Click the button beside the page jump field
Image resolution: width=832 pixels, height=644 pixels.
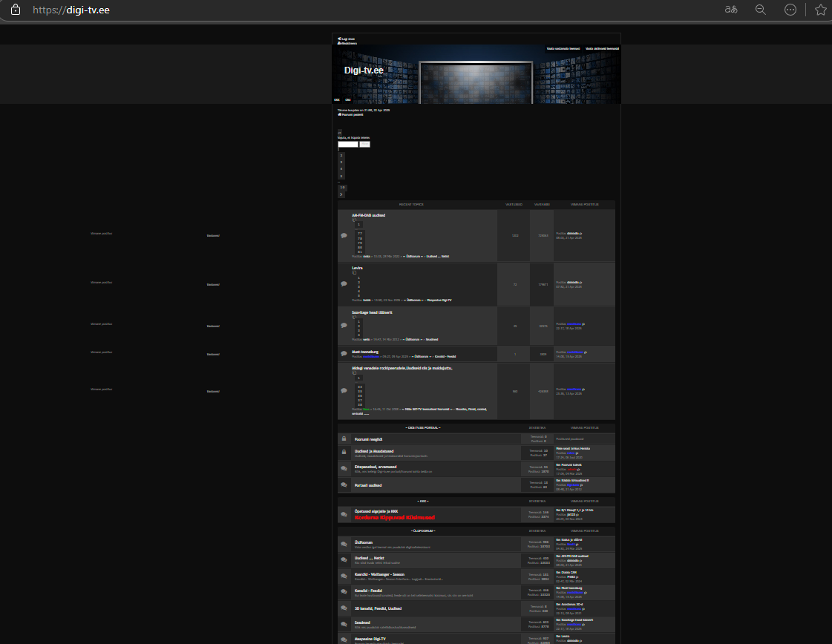coord(364,144)
